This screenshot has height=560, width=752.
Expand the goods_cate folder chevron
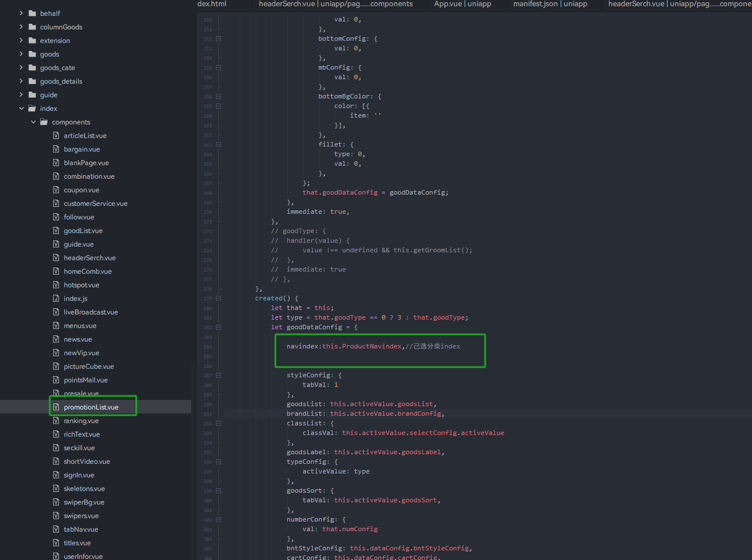pyautogui.click(x=21, y=67)
